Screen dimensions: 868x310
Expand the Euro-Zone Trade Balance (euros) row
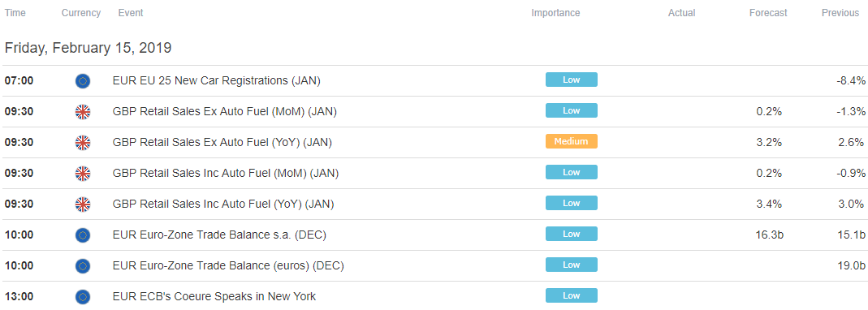(x=434, y=265)
